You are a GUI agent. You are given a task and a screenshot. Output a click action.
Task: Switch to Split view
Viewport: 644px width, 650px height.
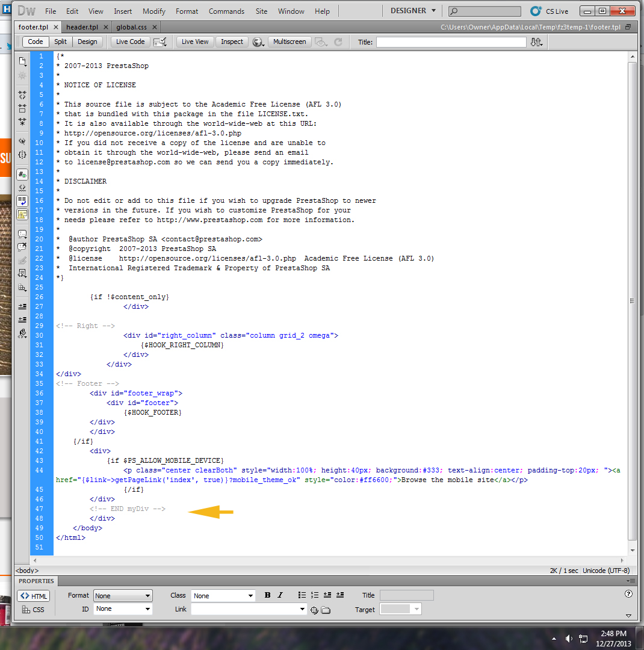coord(60,42)
